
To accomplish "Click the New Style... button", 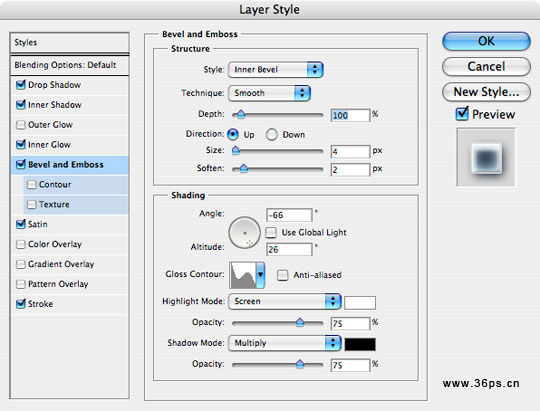I will click(x=486, y=92).
